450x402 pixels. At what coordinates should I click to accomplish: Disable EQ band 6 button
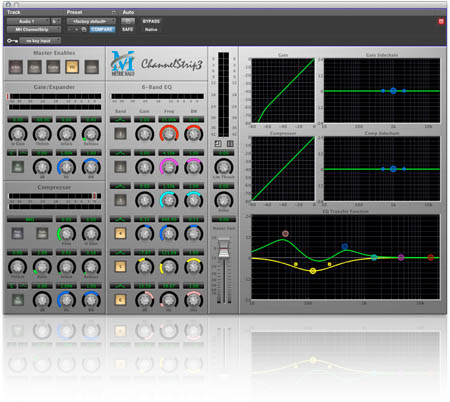click(120, 300)
